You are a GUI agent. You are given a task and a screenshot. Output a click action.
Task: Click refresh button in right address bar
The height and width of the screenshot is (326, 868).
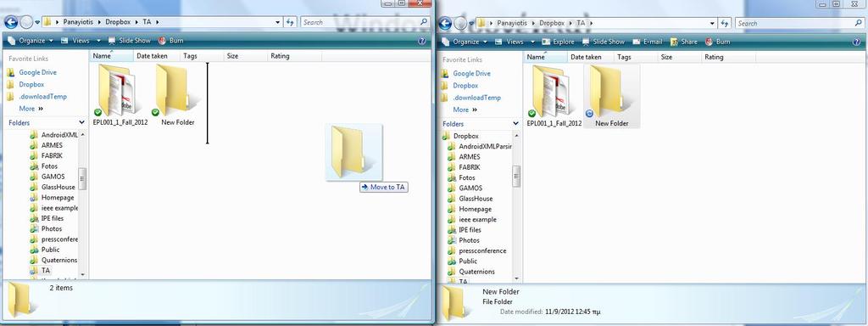point(725,23)
